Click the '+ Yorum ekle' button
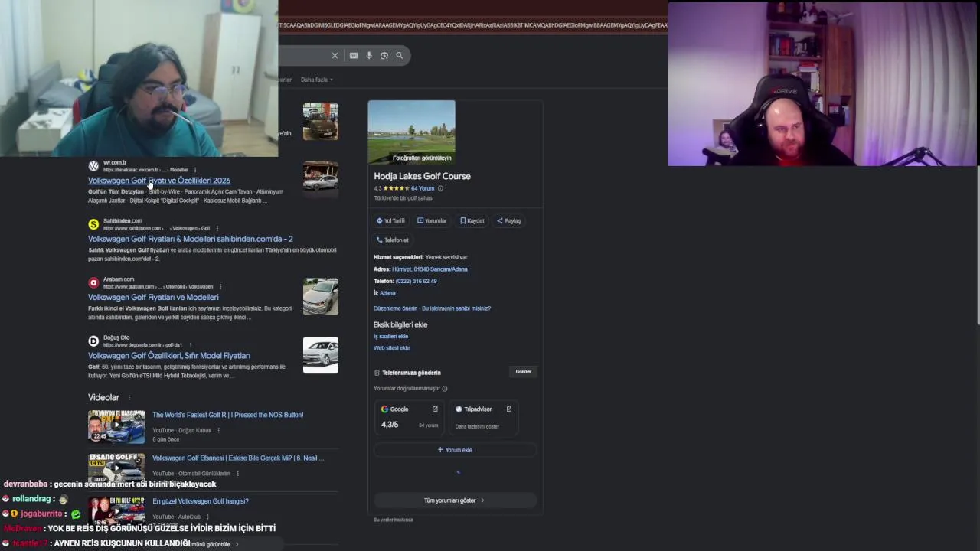Viewport: 980px width, 551px height. click(x=455, y=450)
